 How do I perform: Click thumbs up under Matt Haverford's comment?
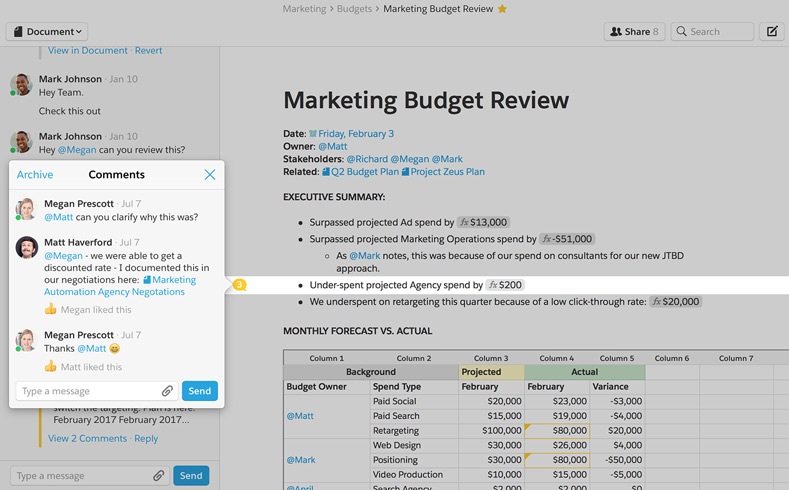point(50,310)
